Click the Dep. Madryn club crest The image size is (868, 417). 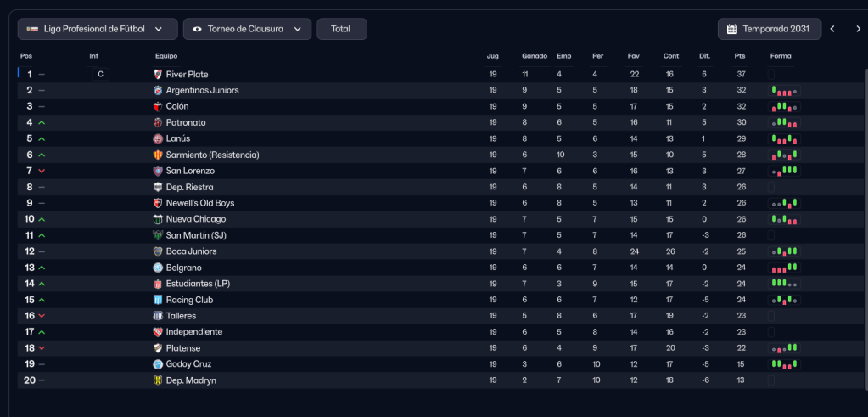(157, 380)
